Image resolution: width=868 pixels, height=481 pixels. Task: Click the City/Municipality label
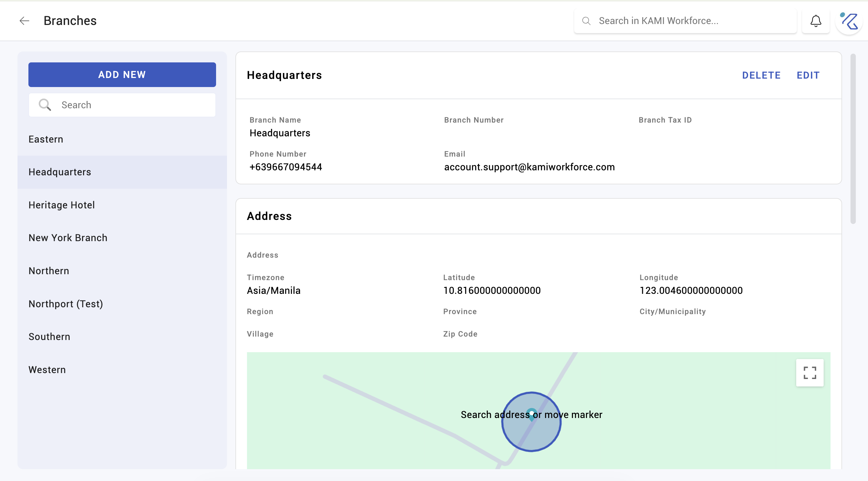(673, 311)
